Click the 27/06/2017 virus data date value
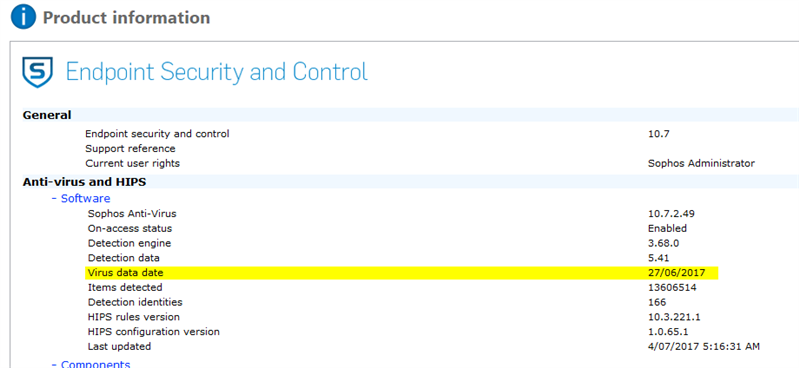This screenshot has height=368, width=799. (677, 273)
